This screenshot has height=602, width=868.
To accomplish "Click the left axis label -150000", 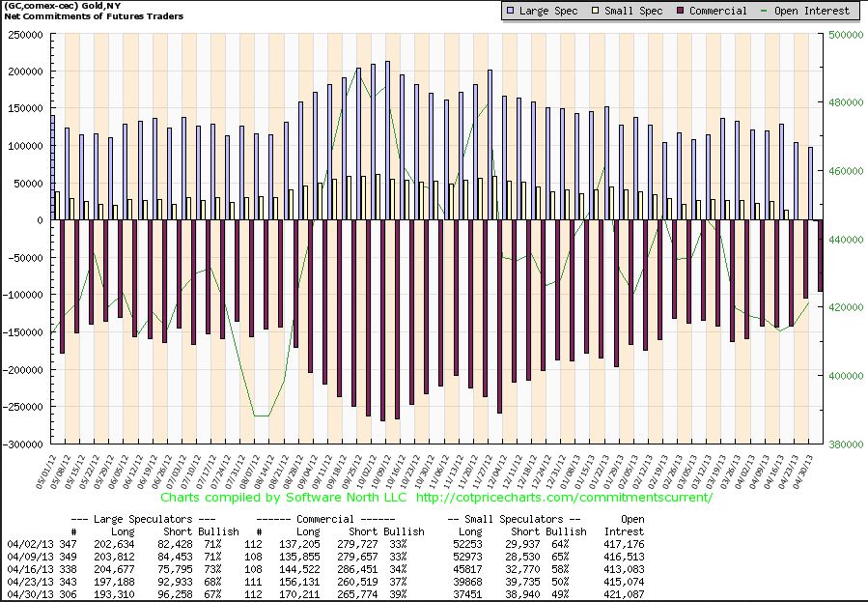I will pos(23,332).
